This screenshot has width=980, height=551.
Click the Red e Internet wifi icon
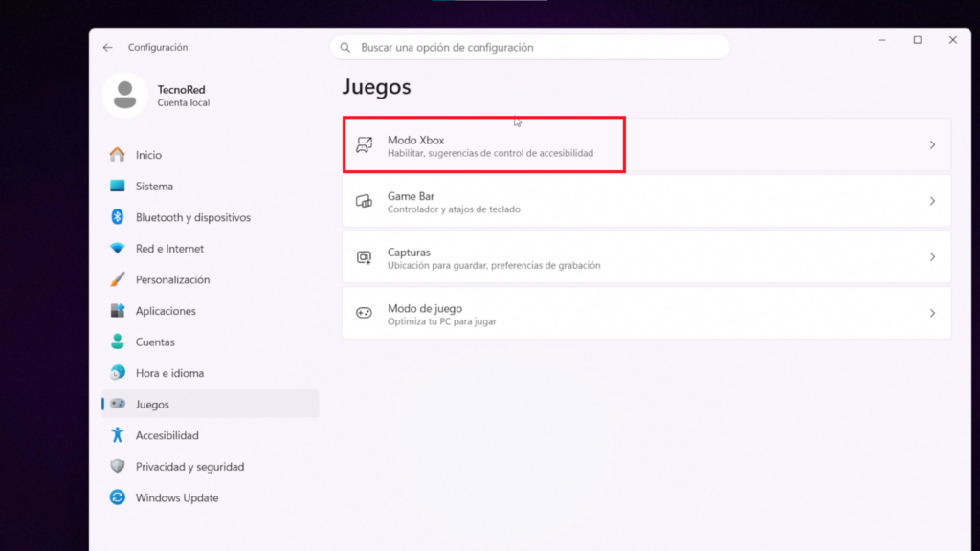pyautogui.click(x=117, y=248)
